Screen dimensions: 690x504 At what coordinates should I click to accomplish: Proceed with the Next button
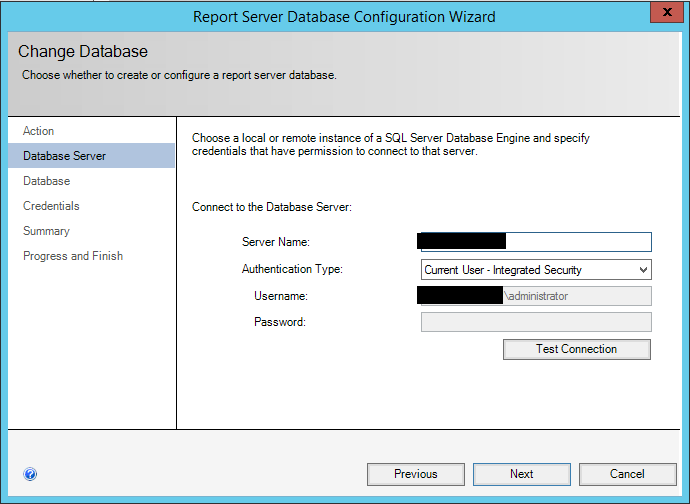[521, 474]
